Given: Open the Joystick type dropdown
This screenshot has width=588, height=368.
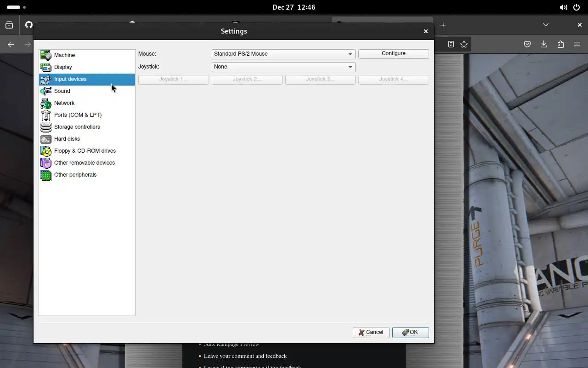Looking at the screenshot, I should (x=283, y=67).
